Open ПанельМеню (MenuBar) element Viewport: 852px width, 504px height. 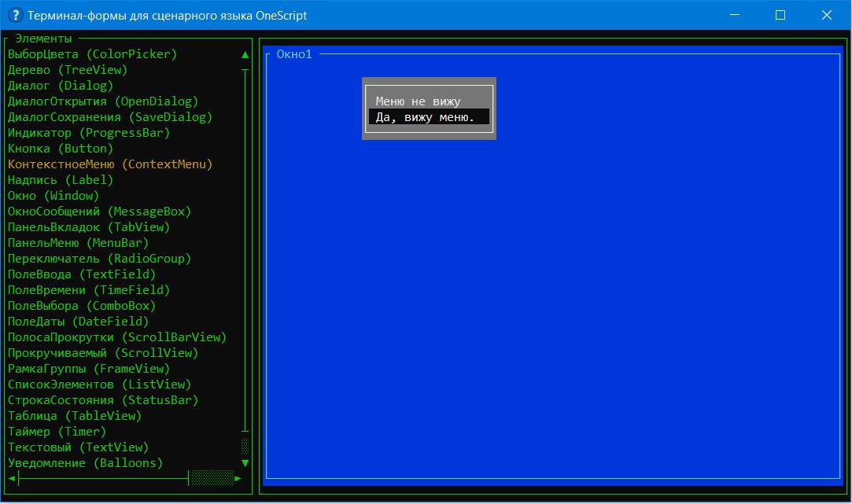coord(78,243)
